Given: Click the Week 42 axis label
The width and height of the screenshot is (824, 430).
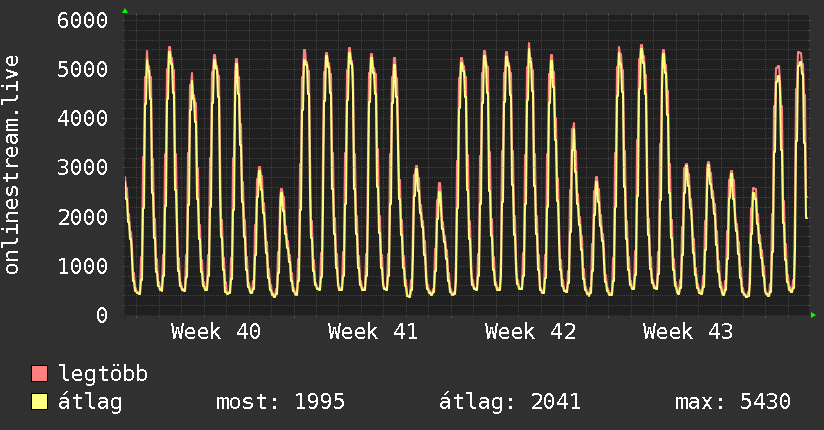Looking at the screenshot, I should click(530, 332).
